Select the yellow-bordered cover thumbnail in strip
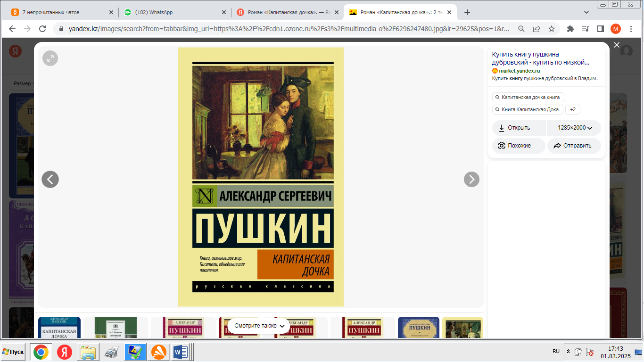The image size is (644, 362). coord(462,327)
